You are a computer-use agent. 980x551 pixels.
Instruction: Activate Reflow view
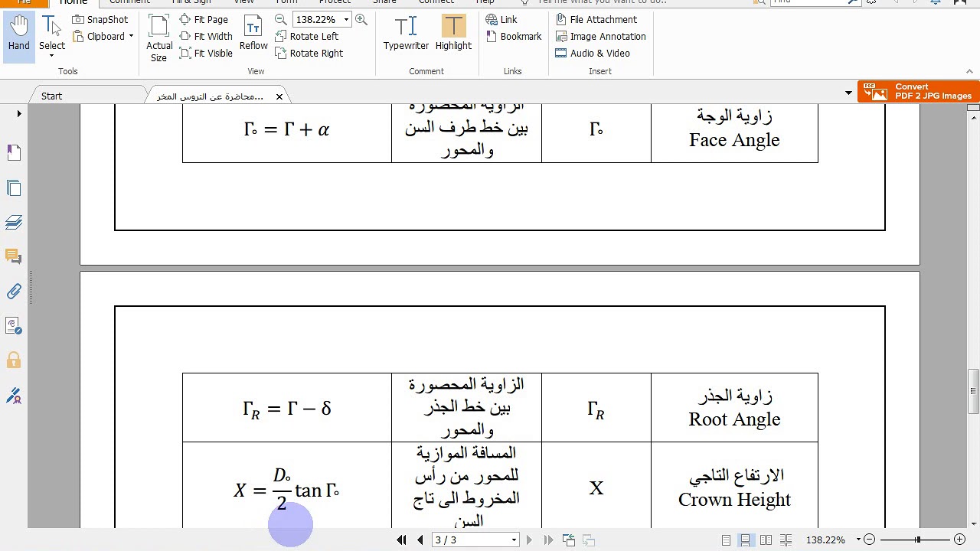[x=253, y=34]
